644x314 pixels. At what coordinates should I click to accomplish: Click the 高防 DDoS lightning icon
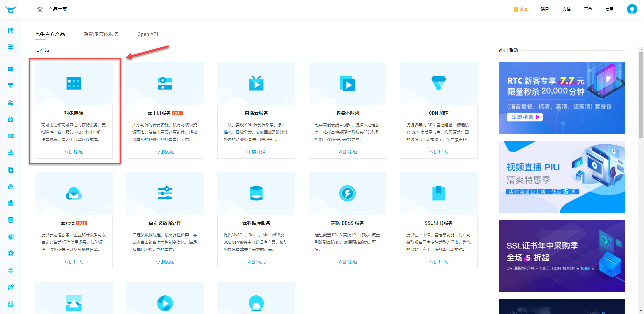(x=347, y=193)
